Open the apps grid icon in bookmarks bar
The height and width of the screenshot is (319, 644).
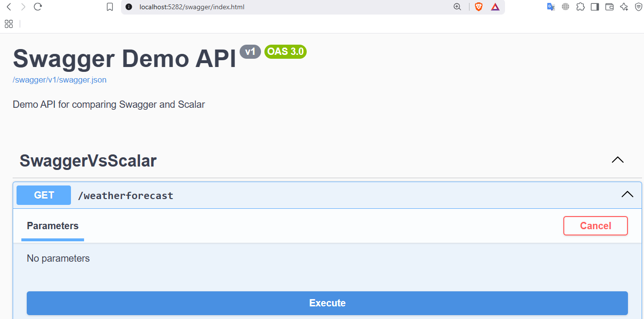tap(9, 24)
